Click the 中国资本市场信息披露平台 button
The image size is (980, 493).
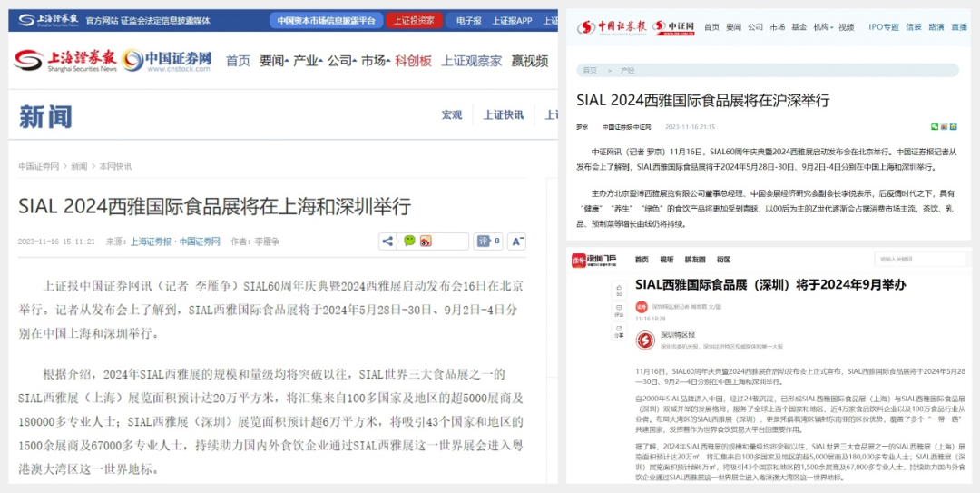tap(326, 20)
